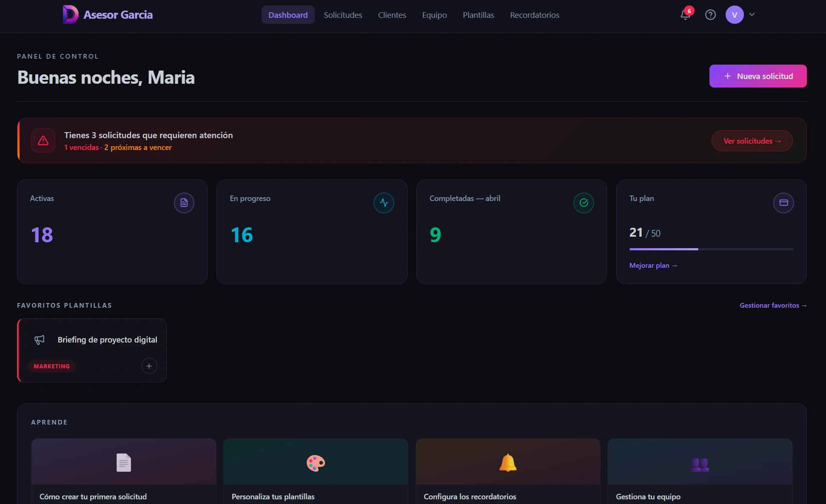Screen dimensions: 826x504
Task: Navigate to Recordatorios
Action: (x=535, y=14)
